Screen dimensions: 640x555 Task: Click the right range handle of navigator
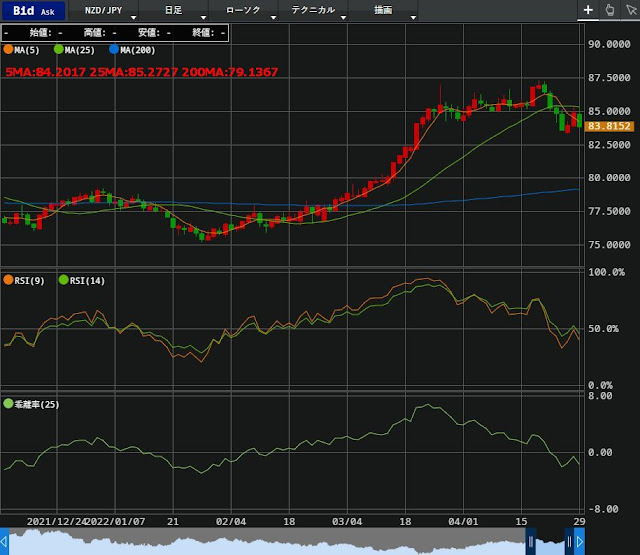(569, 542)
